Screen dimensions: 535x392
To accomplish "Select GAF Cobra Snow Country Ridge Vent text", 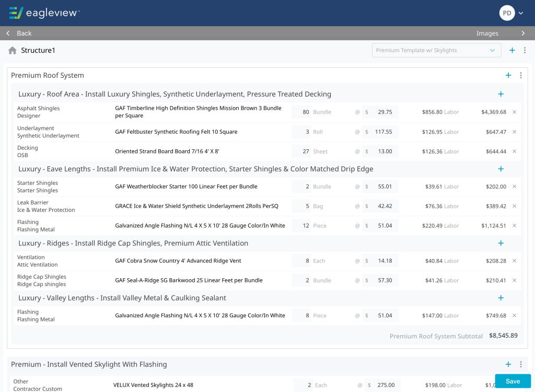I will 178,261.
